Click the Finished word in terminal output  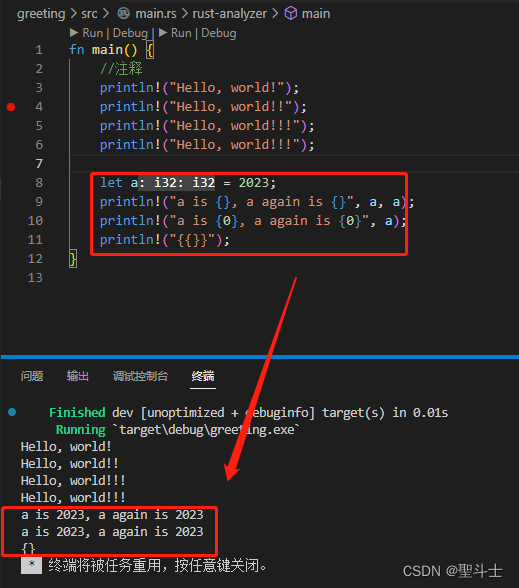coord(77,412)
